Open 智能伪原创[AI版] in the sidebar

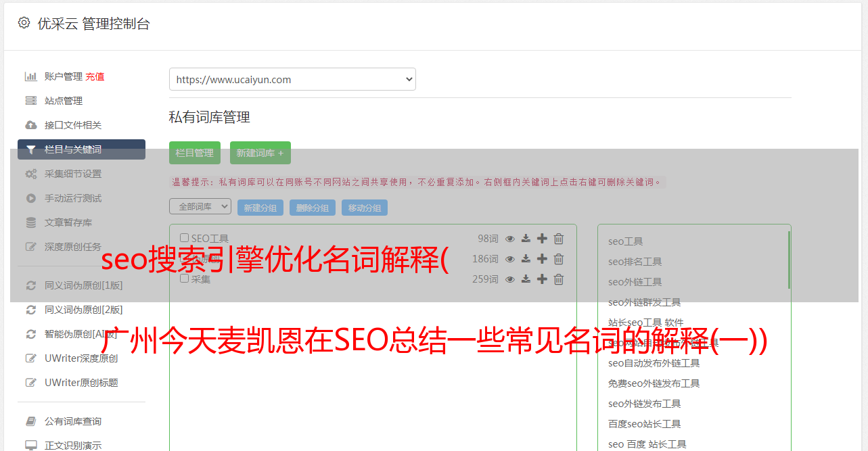click(x=81, y=334)
